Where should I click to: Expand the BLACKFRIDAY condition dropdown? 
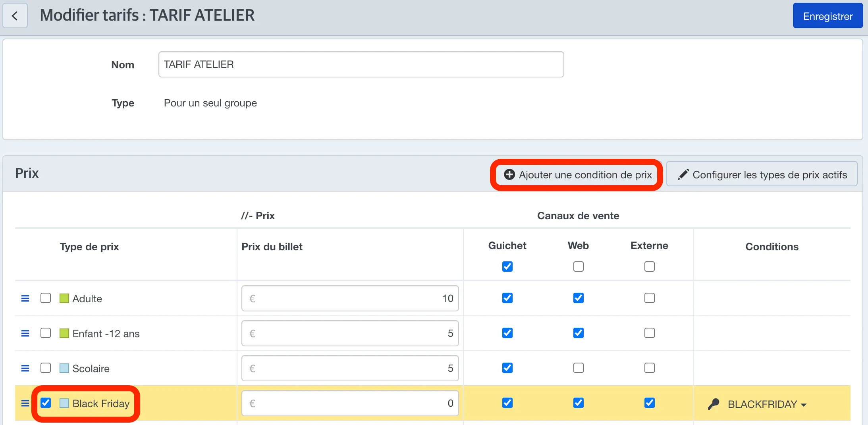767,404
